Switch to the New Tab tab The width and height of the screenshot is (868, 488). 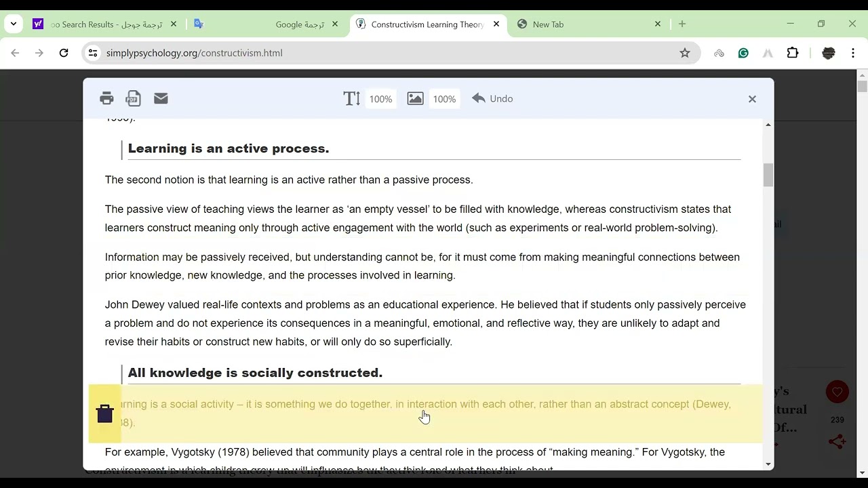tap(589, 24)
